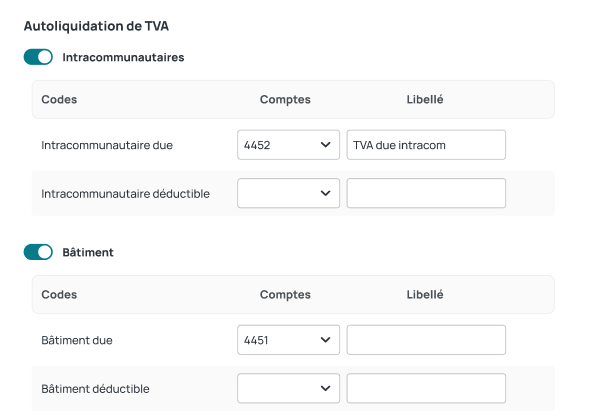Click the 'Autoliquidation de TVA' section heading

point(96,26)
